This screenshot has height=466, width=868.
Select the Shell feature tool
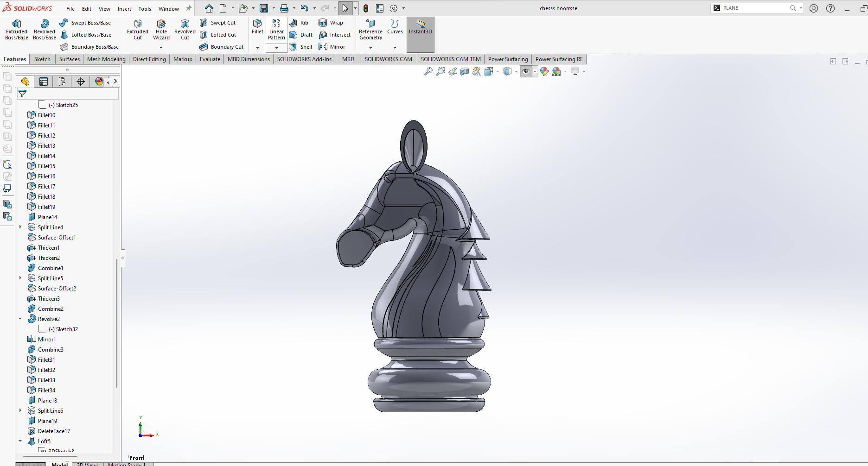click(x=300, y=47)
